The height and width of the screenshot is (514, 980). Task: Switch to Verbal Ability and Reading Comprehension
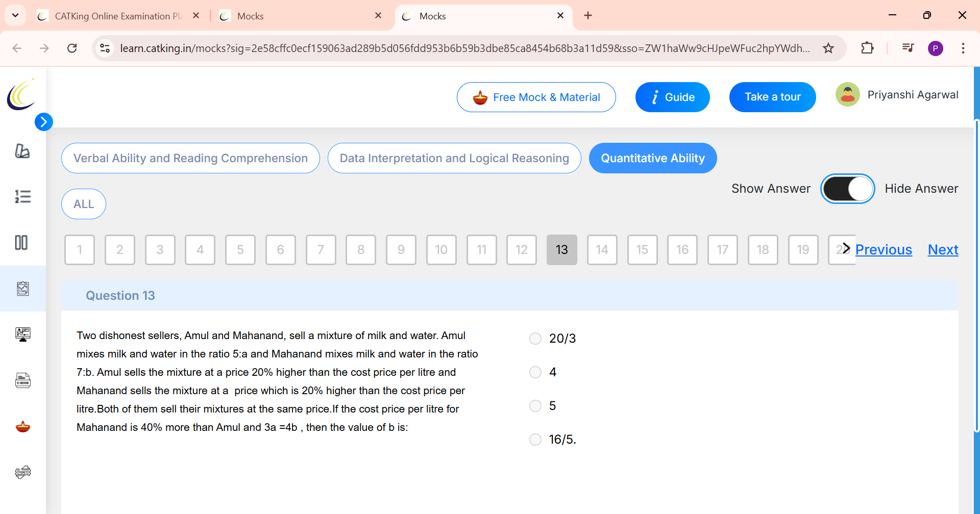190,158
